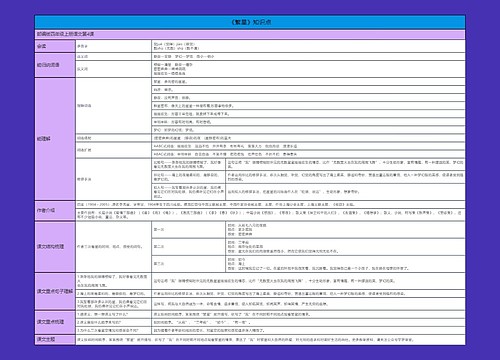Select the 反义词 sub-item cell
The height and width of the screenshot is (360, 500).
click(x=113, y=69)
